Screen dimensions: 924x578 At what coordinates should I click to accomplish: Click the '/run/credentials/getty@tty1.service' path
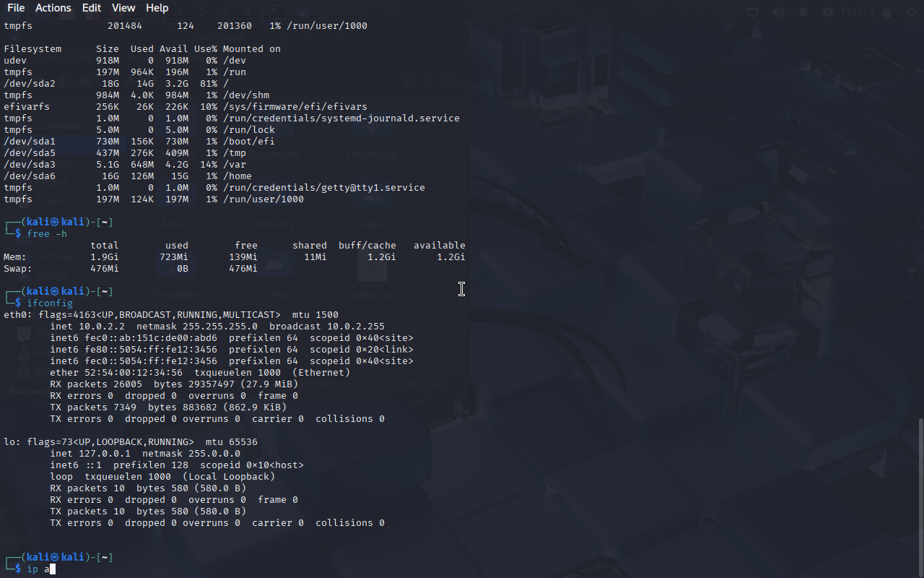[324, 188]
